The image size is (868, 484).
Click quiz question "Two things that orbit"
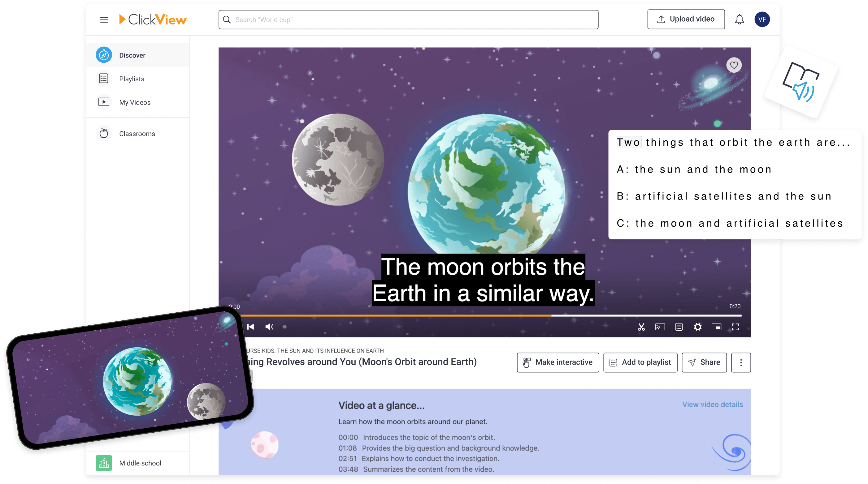(733, 142)
